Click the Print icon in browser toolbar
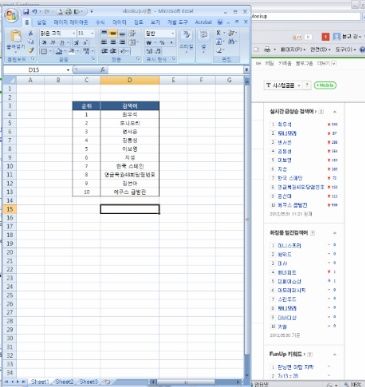Viewport: 365px width, 387px height. pyautogui.click(x=267, y=49)
